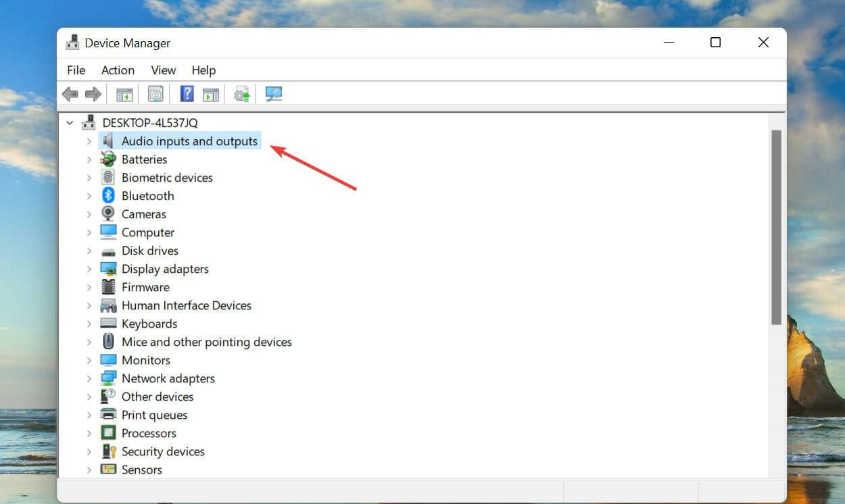845x504 pixels.
Task: Click the Back arrow in the toolbar
Action: pyautogui.click(x=70, y=94)
